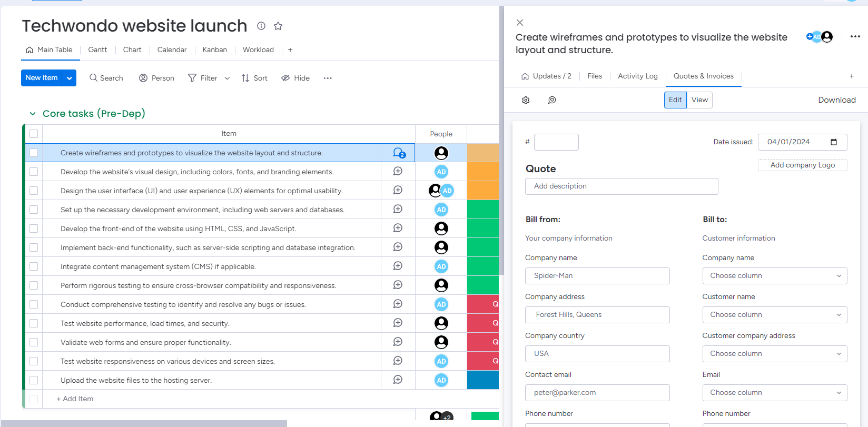Open the Customer name Choose column dropdown

(x=775, y=315)
